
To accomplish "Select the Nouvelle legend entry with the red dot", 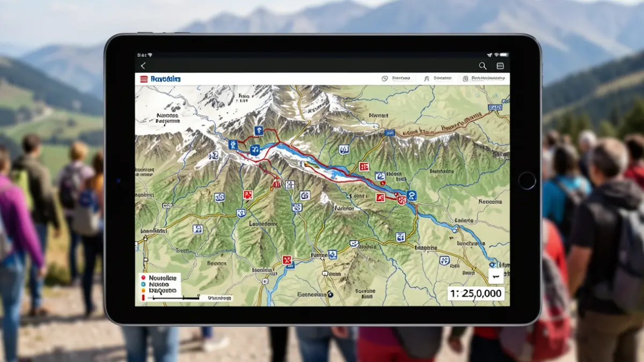I will [x=159, y=278].
